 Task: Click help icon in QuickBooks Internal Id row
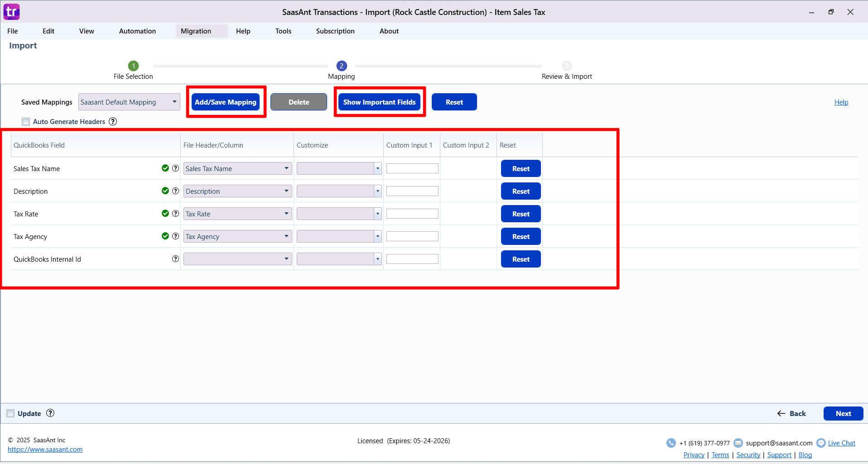pyautogui.click(x=175, y=259)
